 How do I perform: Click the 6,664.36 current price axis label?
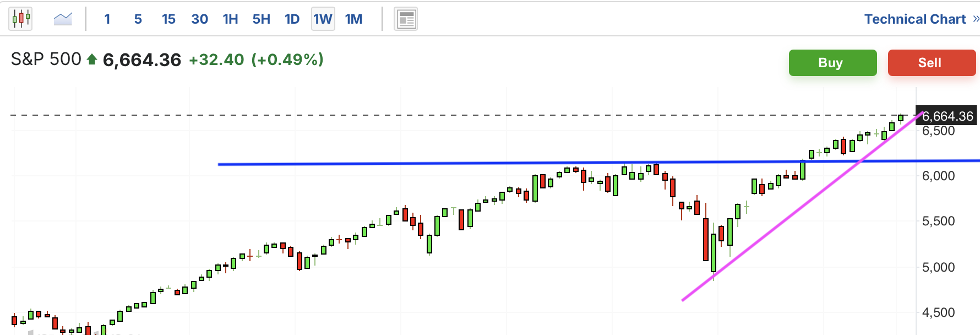(x=946, y=116)
